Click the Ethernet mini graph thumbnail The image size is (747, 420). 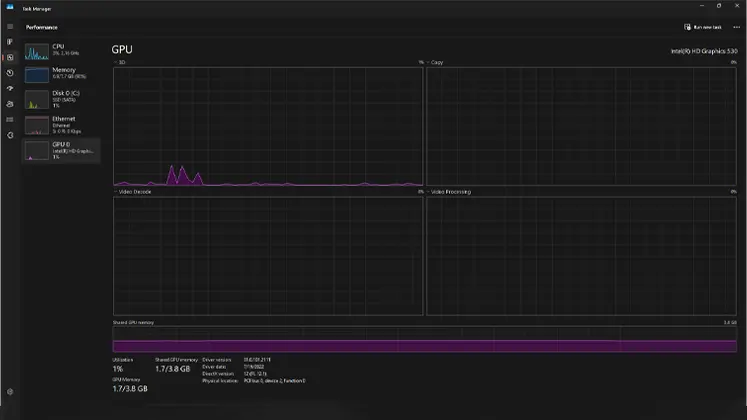tap(37, 125)
